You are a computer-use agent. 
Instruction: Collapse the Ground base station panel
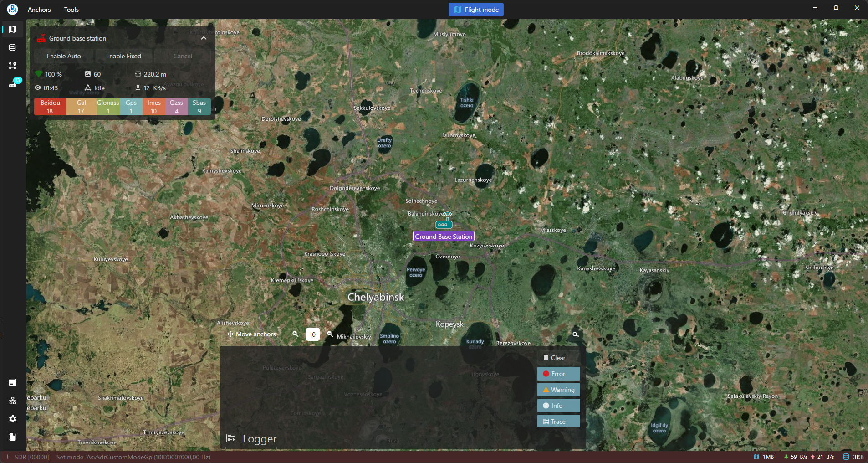(204, 38)
